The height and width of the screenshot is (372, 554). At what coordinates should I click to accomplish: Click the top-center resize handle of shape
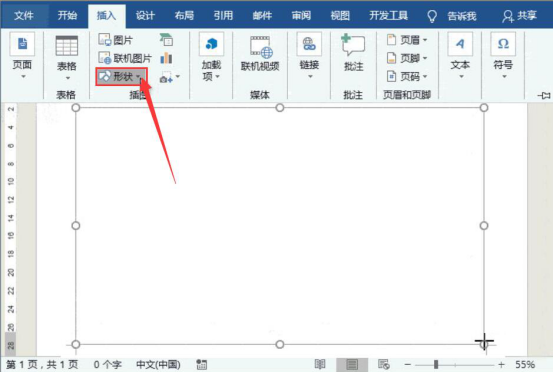click(x=280, y=108)
